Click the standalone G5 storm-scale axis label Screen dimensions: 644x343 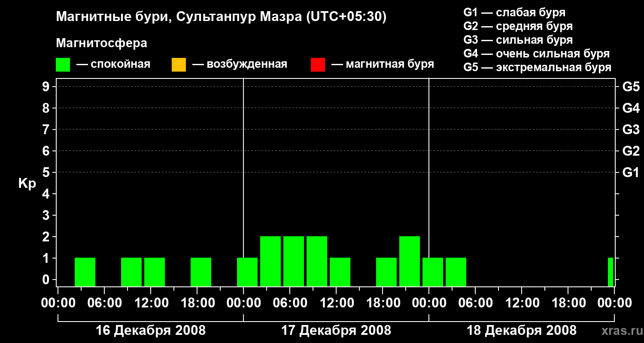(x=631, y=87)
